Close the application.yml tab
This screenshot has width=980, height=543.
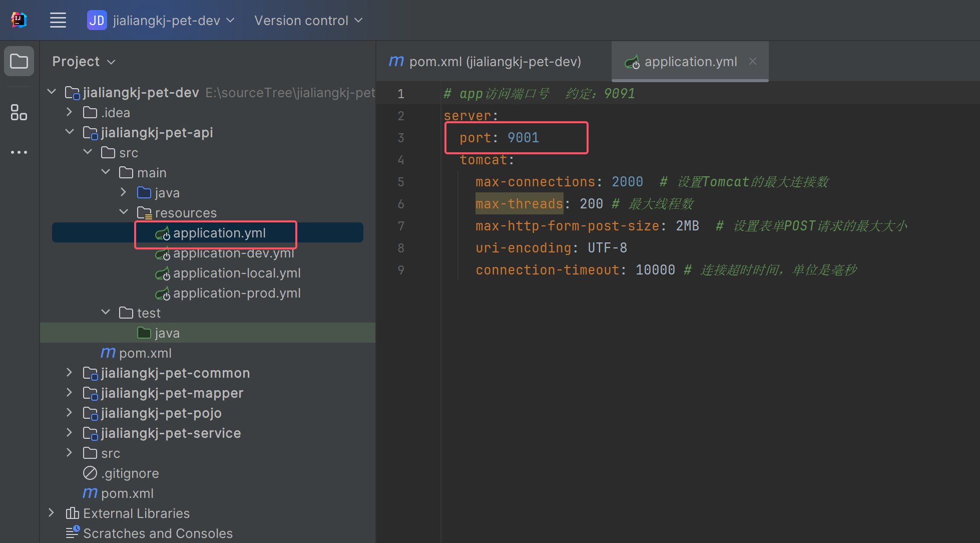coord(753,61)
